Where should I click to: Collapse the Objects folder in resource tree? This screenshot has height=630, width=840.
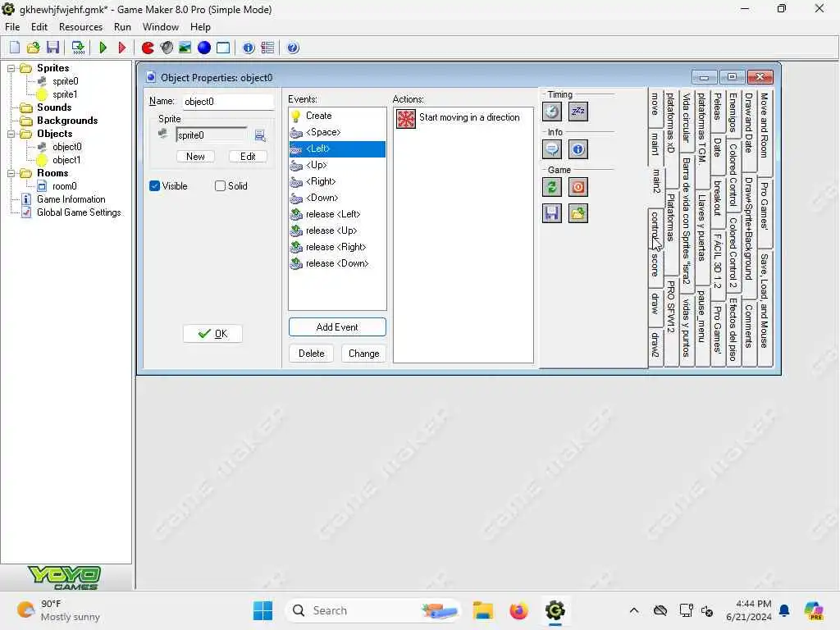(x=11, y=134)
